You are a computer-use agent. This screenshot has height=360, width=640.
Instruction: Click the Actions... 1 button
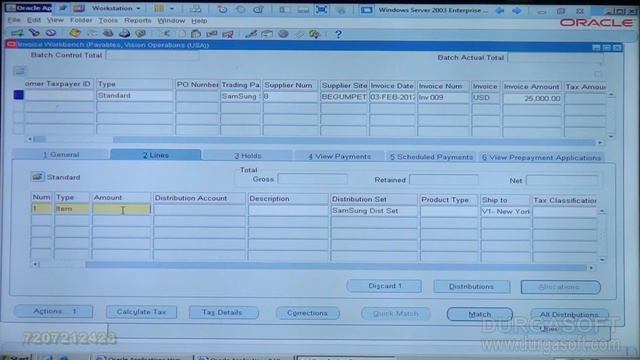coord(54,311)
